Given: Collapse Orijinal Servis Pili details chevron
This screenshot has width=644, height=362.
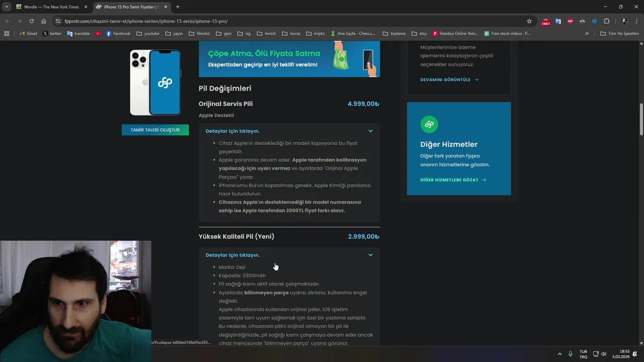Looking at the screenshot, I should tap(370, 131).
